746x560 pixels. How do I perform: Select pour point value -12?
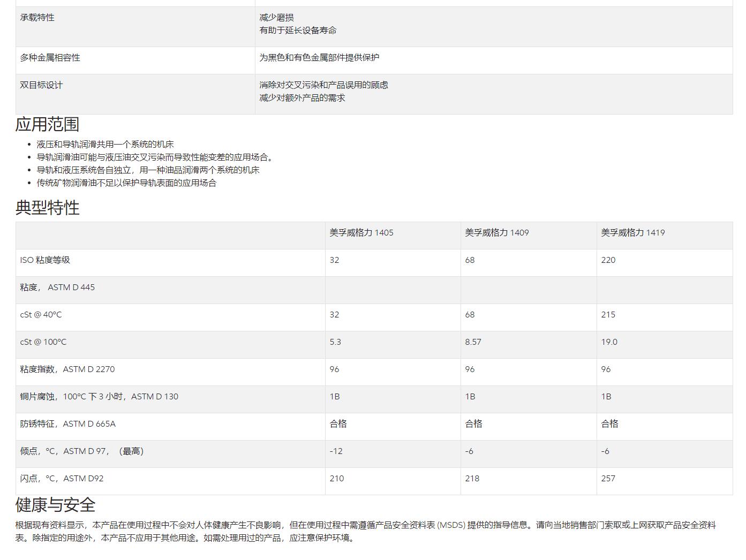[x=336, y=451]
